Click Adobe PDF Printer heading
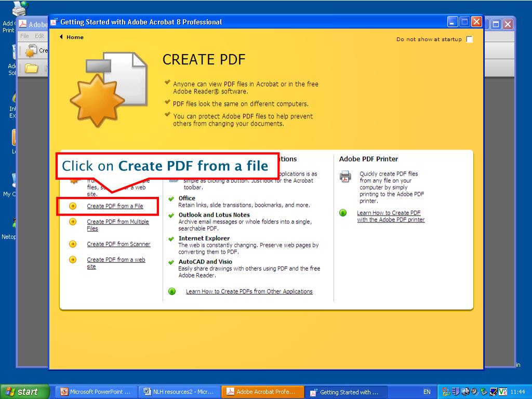This screenshot has height=399, width=532. pos(368,159)
